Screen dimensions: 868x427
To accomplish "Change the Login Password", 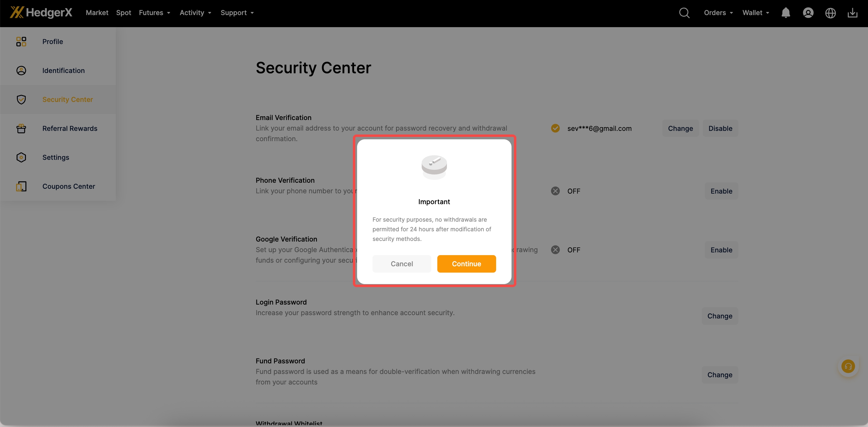I will (x=719, y=316).
